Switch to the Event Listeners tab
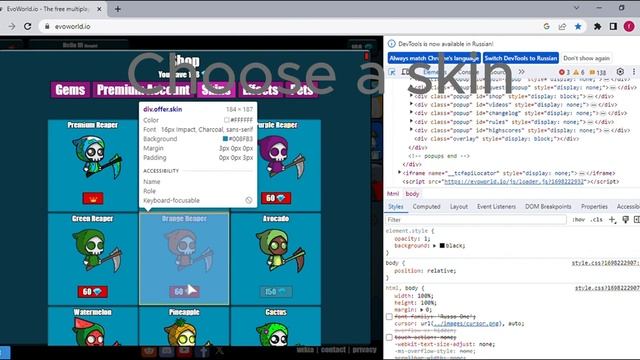Screen dimensions: 640x360 [x=496, y=207]
